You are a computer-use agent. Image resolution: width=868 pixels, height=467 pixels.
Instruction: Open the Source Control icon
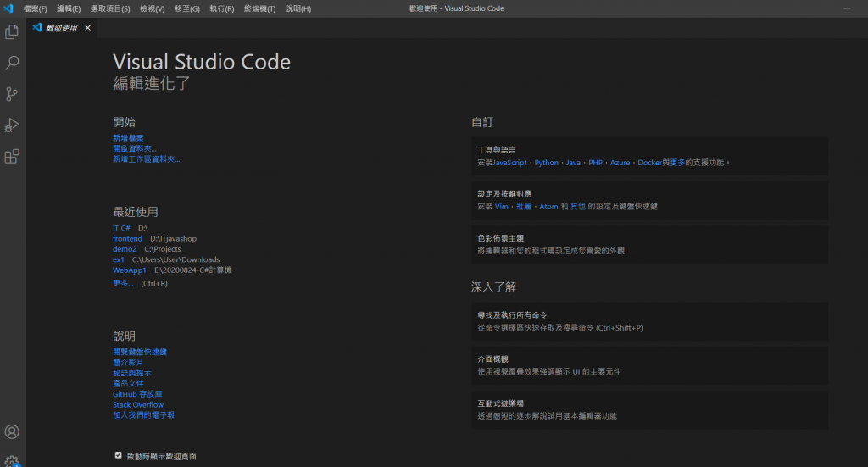12,93
